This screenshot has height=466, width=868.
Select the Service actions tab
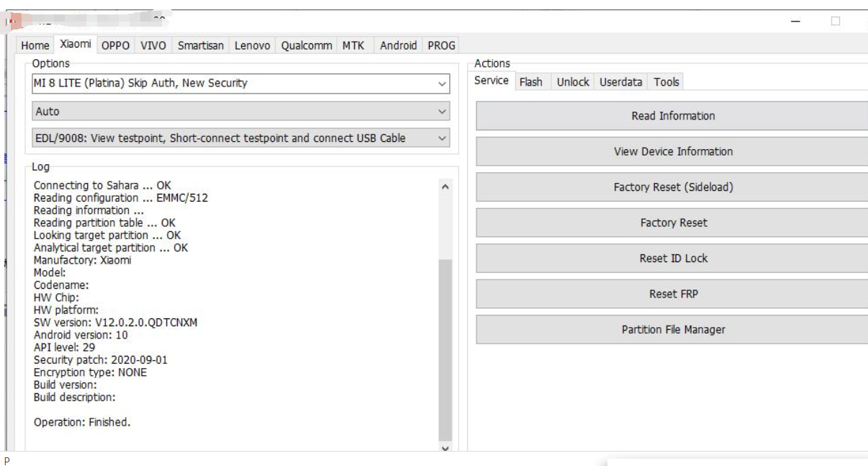[x=492, y=81]
